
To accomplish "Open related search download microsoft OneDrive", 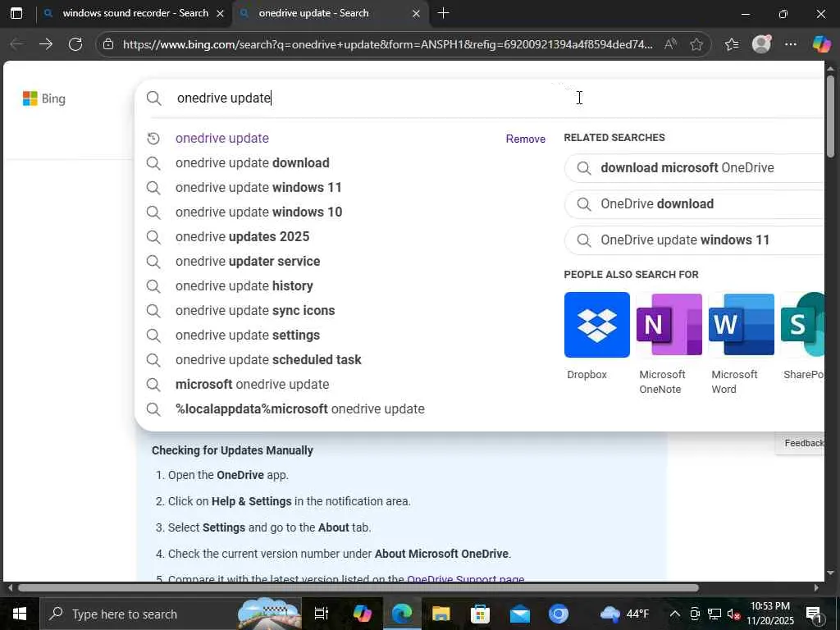I will point(694,167).
